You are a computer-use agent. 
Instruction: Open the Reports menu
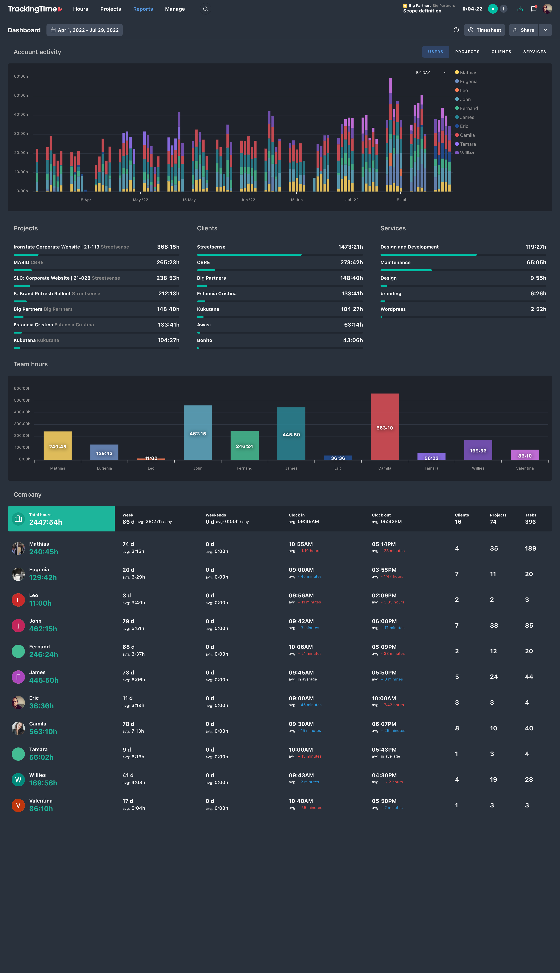coord(143,9)
